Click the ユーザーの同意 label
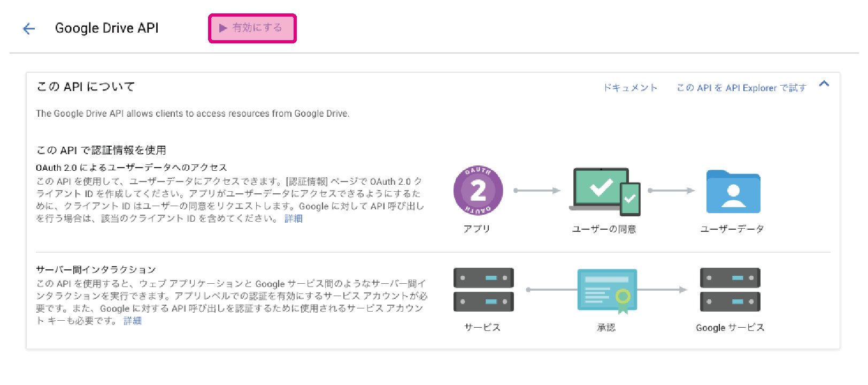This screenshot has height=385, width=868. coord(604,229)
